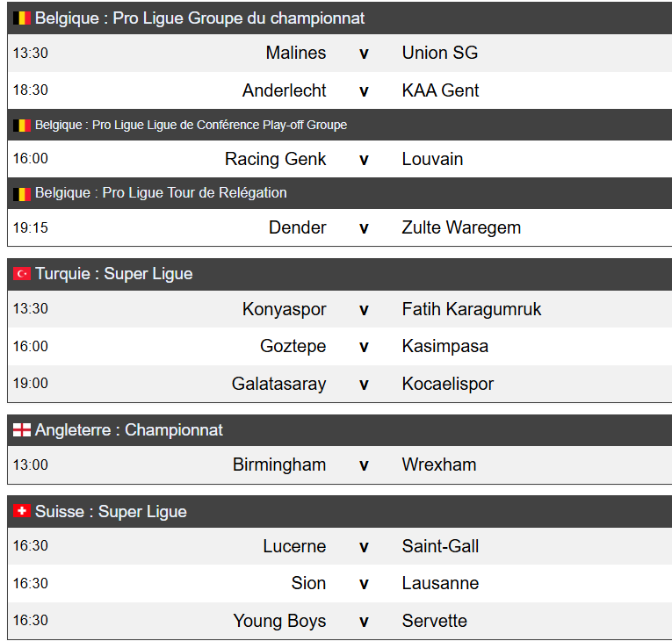Image resolution: width=672 pixels, height=641 pixels.
Task: Open the Malines v Union SG match
Action: pyautogui.click(x=364, y=54)
